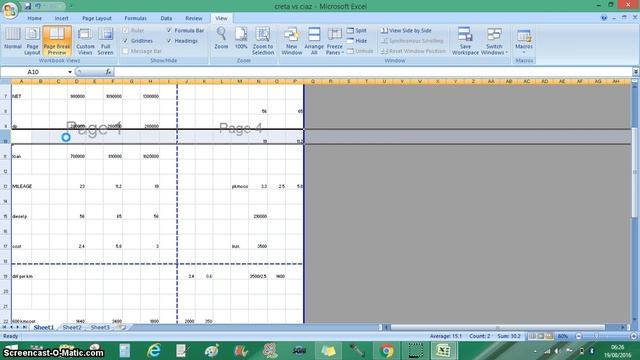Open the Home ribbon tab

tap(35, 18)
